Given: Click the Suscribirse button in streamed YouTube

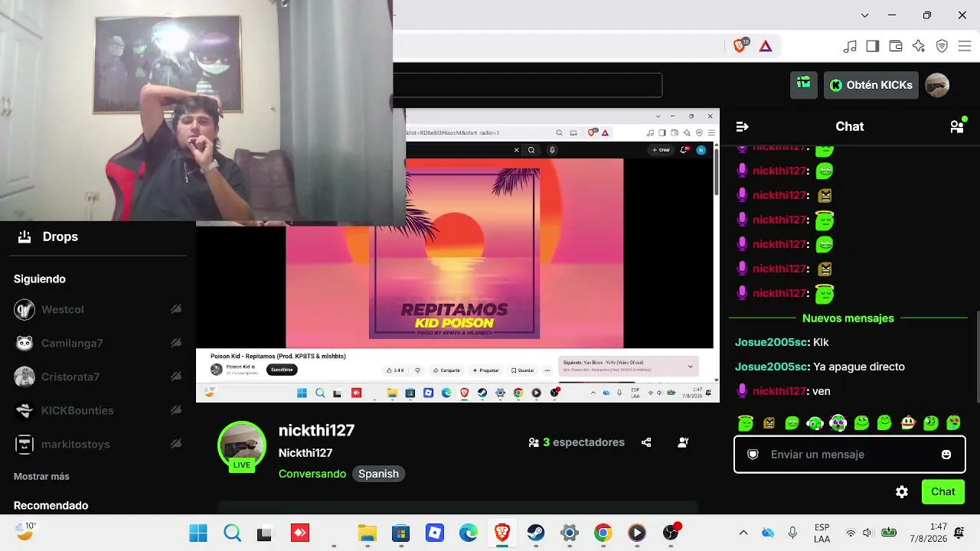Looking at the screenshot, I should point(282,370).
